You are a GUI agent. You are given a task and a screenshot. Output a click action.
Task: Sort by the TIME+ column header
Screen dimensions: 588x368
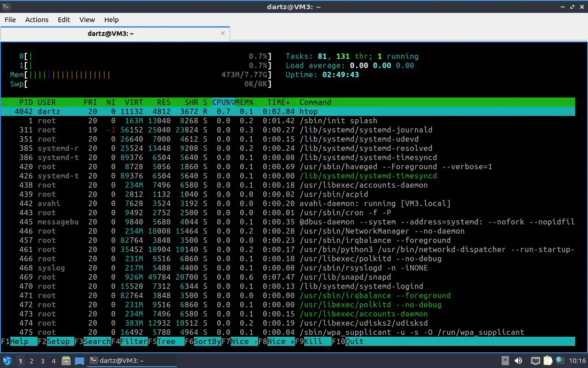[279, 102]
